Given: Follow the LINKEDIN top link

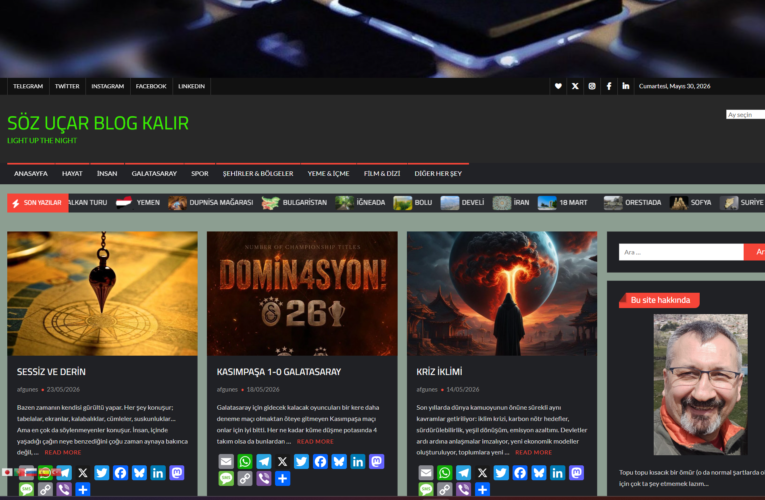Looking at the screenshot, I should [191, 86].
